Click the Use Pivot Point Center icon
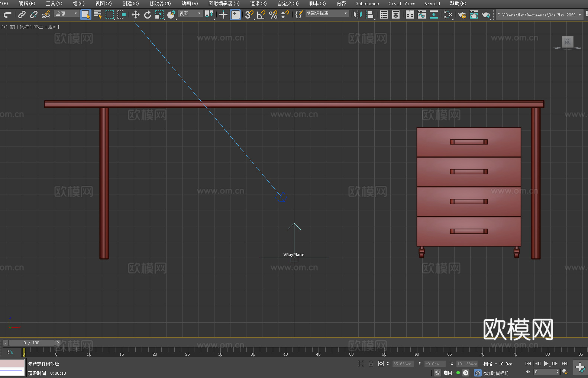The image size is (588, 378). coord(210,14)
